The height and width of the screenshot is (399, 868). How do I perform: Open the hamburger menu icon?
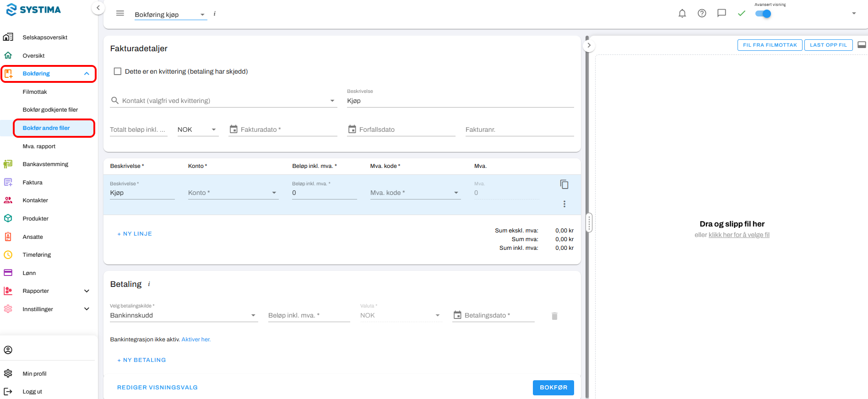pos(120,13)
